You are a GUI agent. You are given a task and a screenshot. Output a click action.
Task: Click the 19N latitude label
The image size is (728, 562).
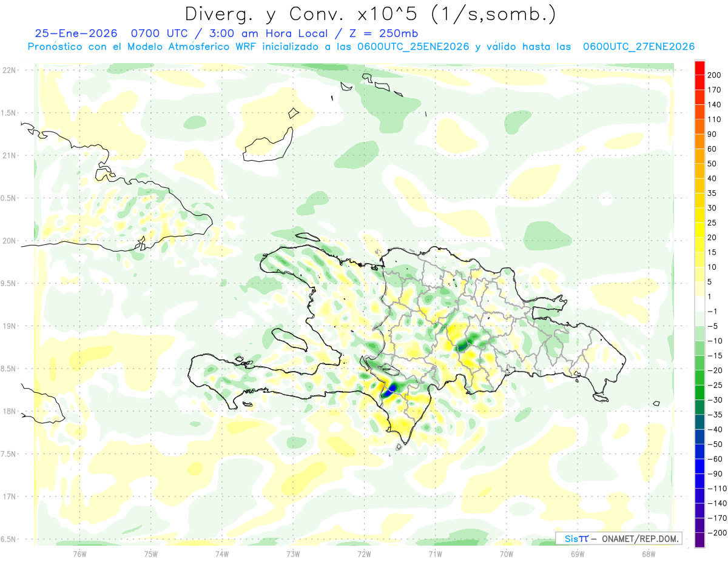pyautogui.click(x=8, y=326)
